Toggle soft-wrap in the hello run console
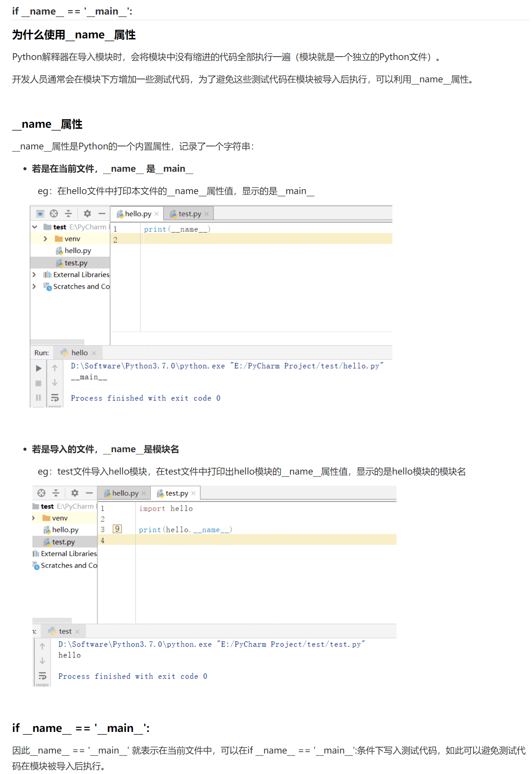 [x=55, y=398]
